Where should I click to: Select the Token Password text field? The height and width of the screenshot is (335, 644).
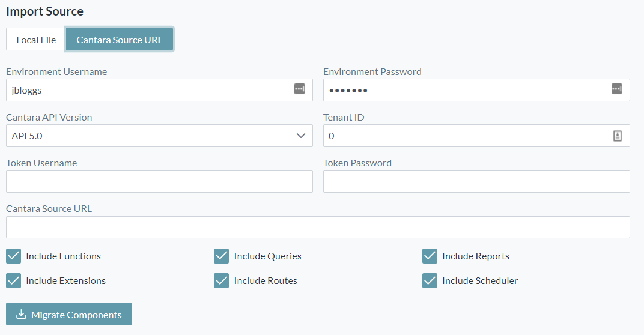[476, 181]
